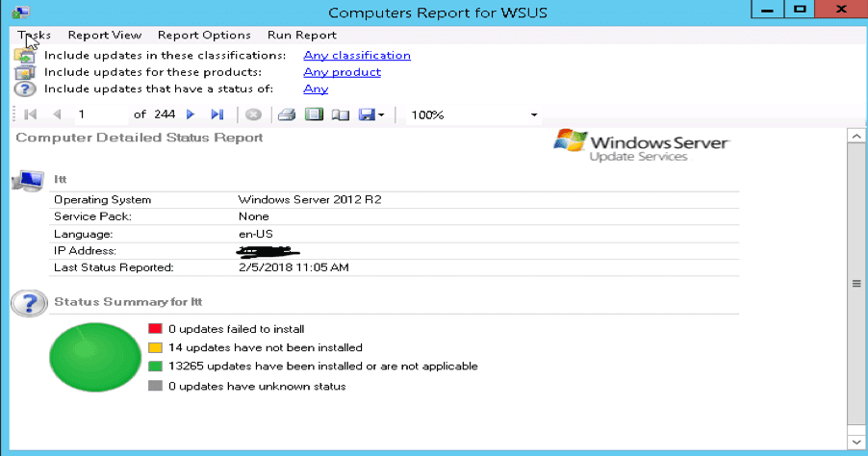
Task: Go to the first report page
Action: coord(30,114)
